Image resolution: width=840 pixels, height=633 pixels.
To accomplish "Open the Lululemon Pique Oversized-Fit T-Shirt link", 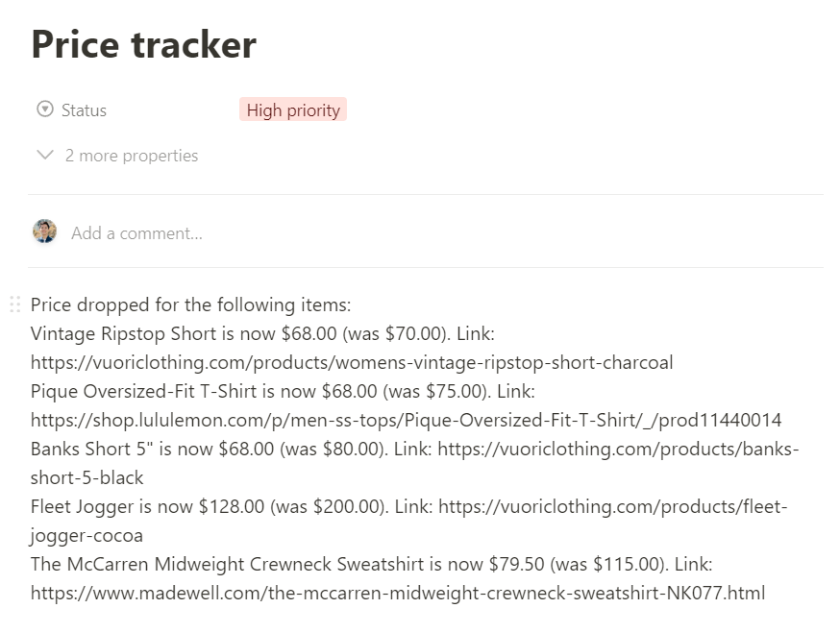I will (x=407, y=420).
